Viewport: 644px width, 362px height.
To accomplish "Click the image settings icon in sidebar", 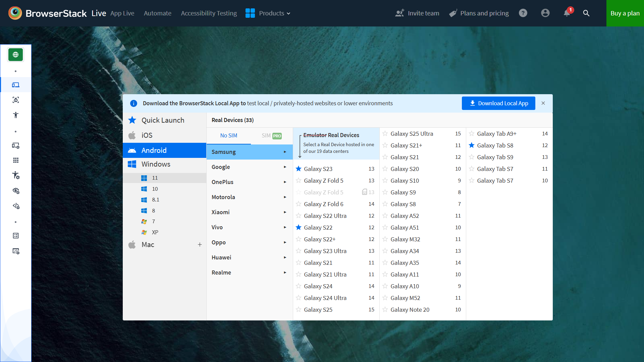I will 15,251.
